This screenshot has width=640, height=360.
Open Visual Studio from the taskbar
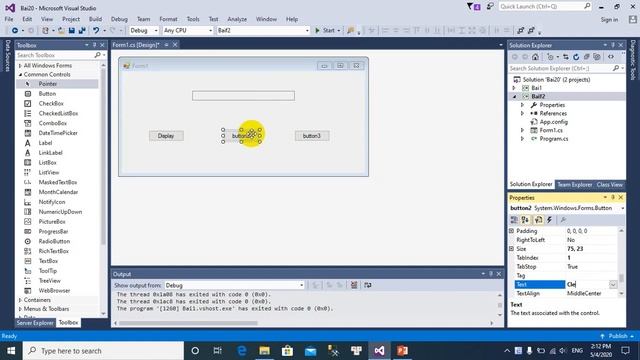379,351
